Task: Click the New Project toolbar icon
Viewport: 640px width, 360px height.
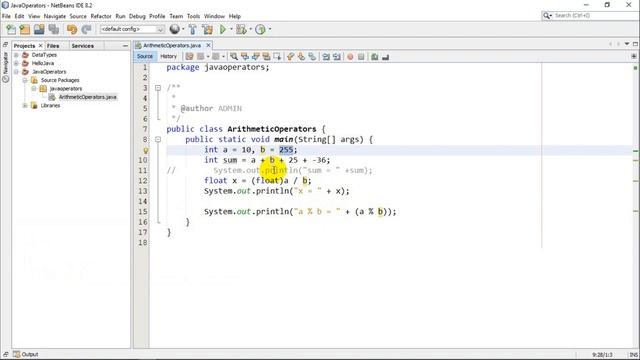Action: [x=25, y=29]
